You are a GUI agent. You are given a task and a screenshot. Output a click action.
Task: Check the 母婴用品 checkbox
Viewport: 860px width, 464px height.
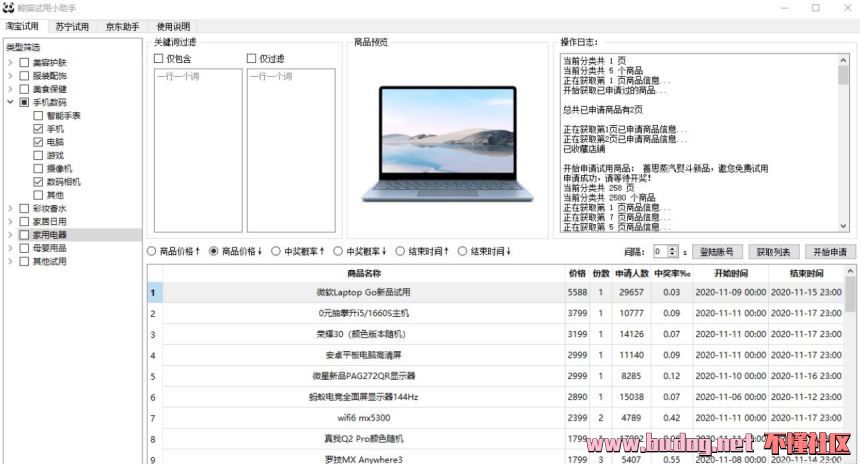[24, 248]
